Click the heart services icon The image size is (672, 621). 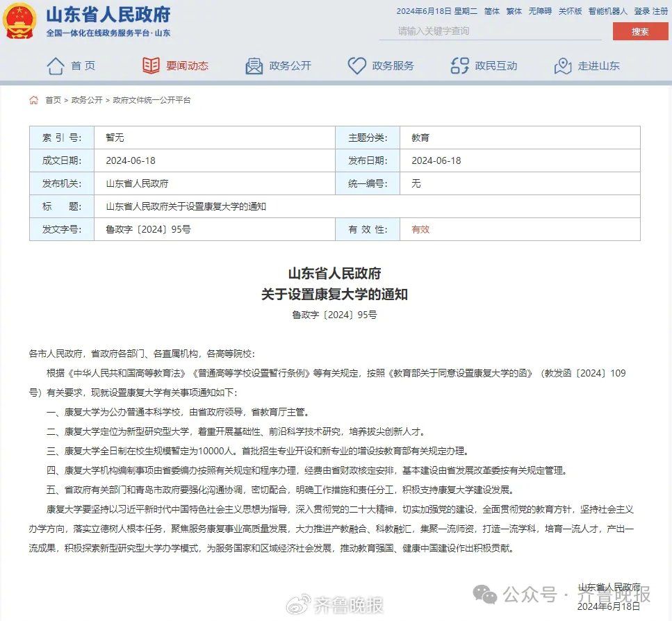coord(357,66)
